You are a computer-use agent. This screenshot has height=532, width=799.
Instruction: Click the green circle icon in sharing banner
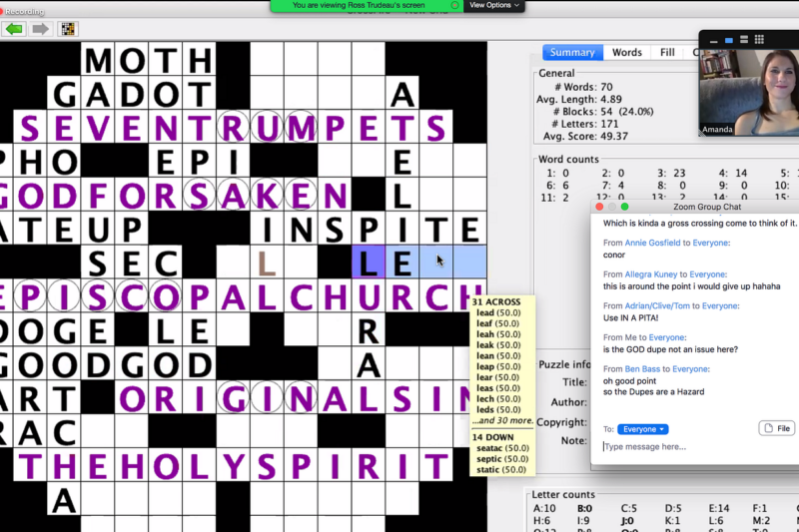[454, 5]
